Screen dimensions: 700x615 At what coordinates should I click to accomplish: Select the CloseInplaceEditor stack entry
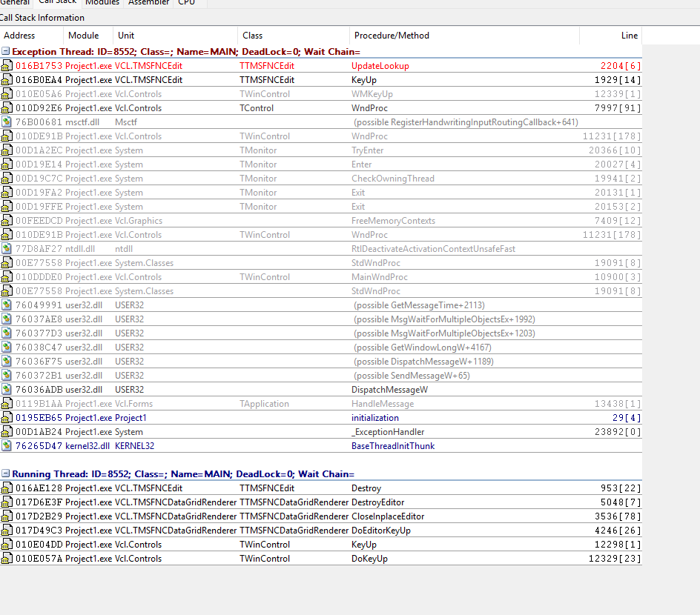pyautogui.click(x=387, y=516)
